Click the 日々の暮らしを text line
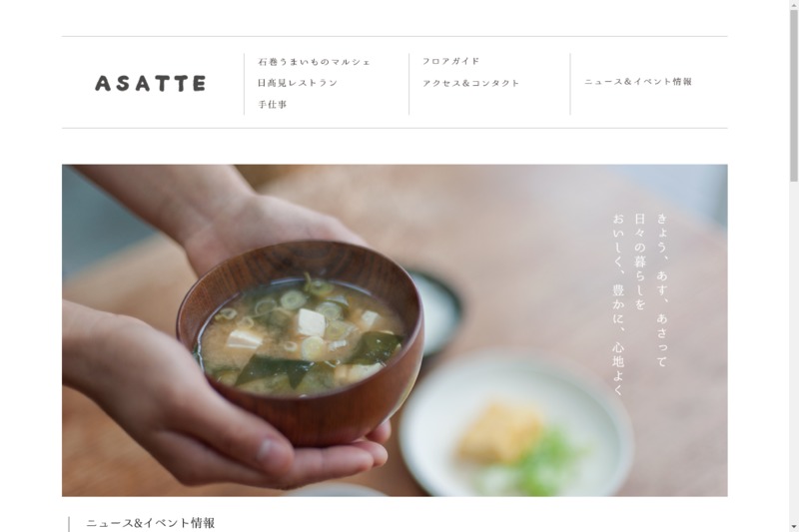Image resolution: width=799 pixels, height=532 pixels. click(x=640, y=262)
